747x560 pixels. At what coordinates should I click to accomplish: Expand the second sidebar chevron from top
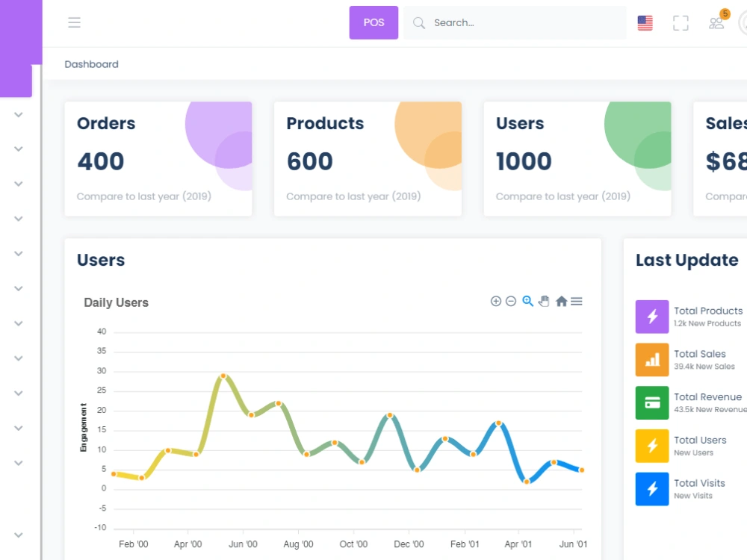[19, 149]
